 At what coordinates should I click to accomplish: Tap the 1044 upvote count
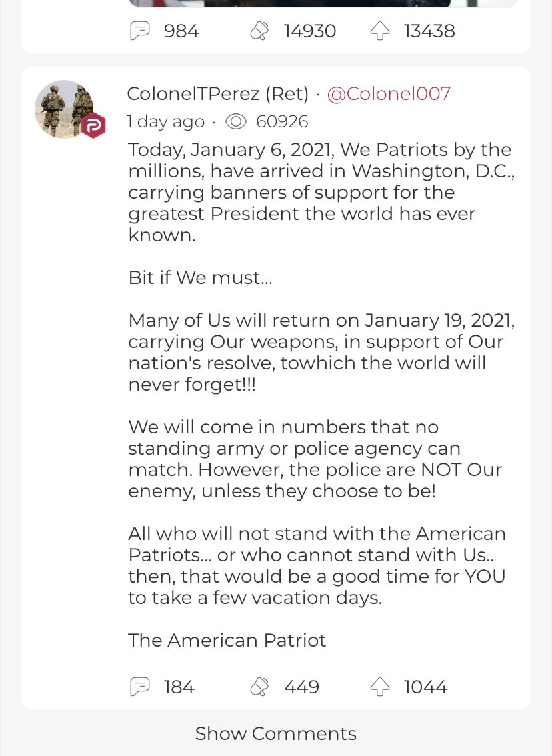425,687
